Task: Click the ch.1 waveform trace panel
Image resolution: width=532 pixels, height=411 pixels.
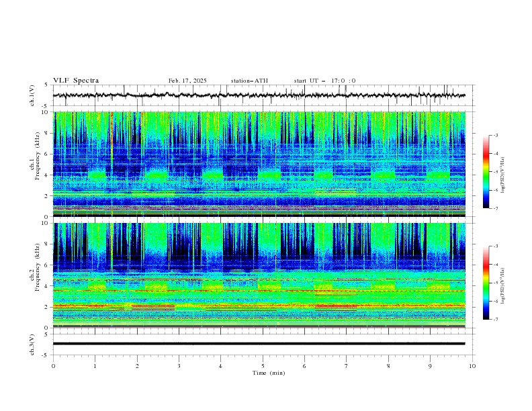Action: click(x=263, y=95)
